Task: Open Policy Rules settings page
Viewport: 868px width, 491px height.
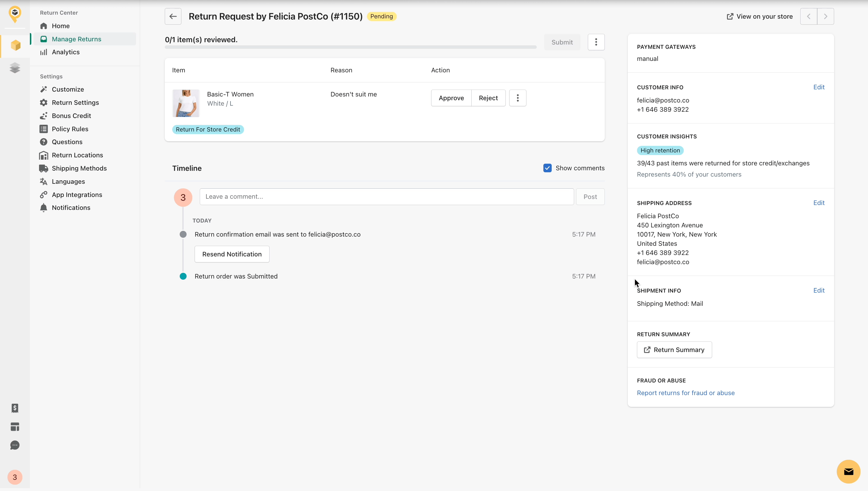Action: [70, 129]
